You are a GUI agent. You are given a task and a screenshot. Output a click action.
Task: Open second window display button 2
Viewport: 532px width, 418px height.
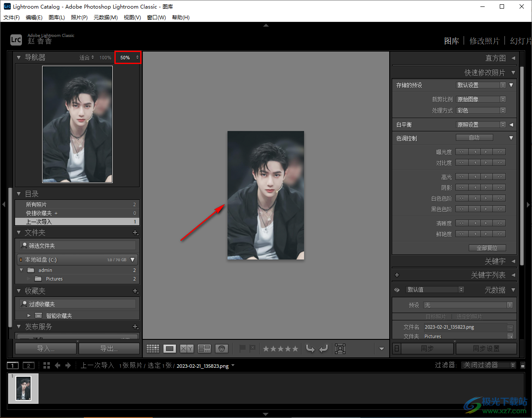[x=28, y=366]
